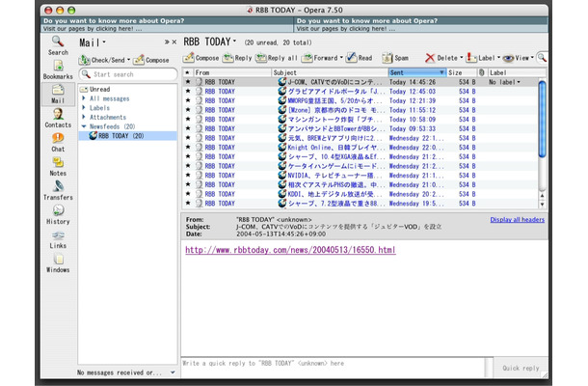The image size is (588, 386).
Task: Click Display all headers link
Action: (517, 220)
